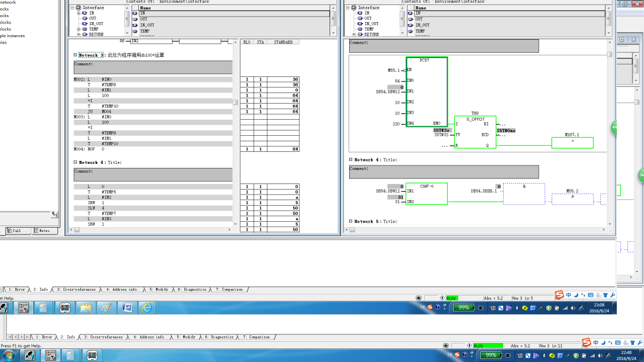Open the Word icon in the taskbar
This screenshot has height=362, width=644.
click(x=127, y=308)
